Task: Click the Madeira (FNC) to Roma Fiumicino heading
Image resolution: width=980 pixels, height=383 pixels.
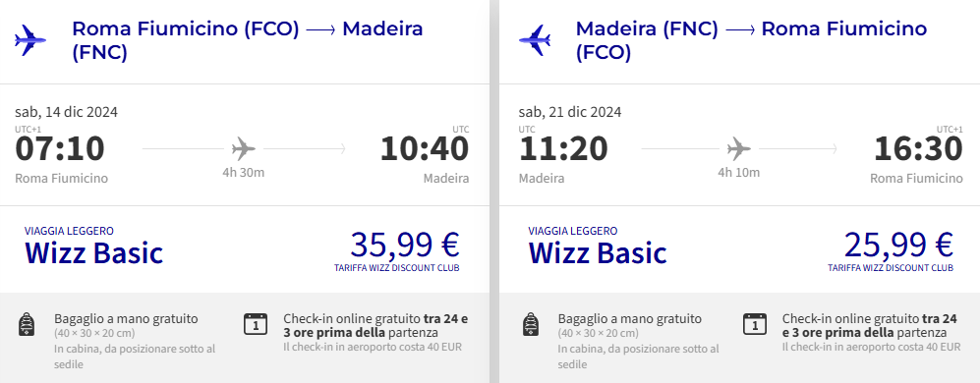Action: 751,40
